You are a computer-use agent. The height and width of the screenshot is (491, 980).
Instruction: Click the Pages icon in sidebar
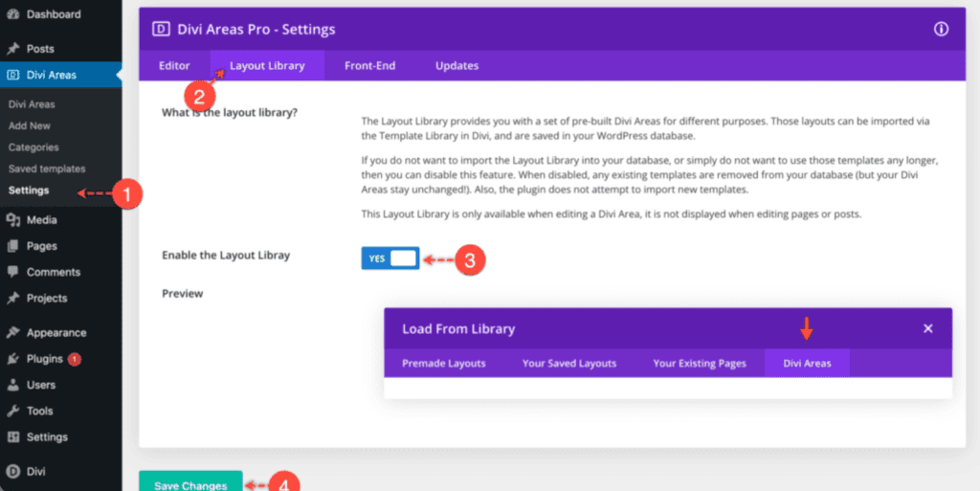click(13, 246)
